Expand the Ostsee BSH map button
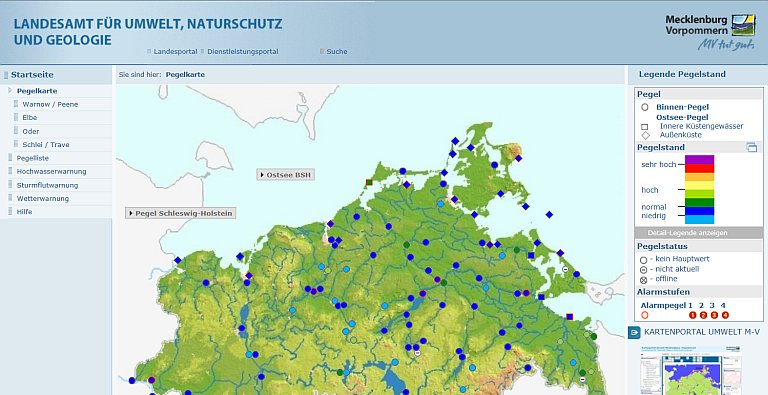 coord(286,174)
